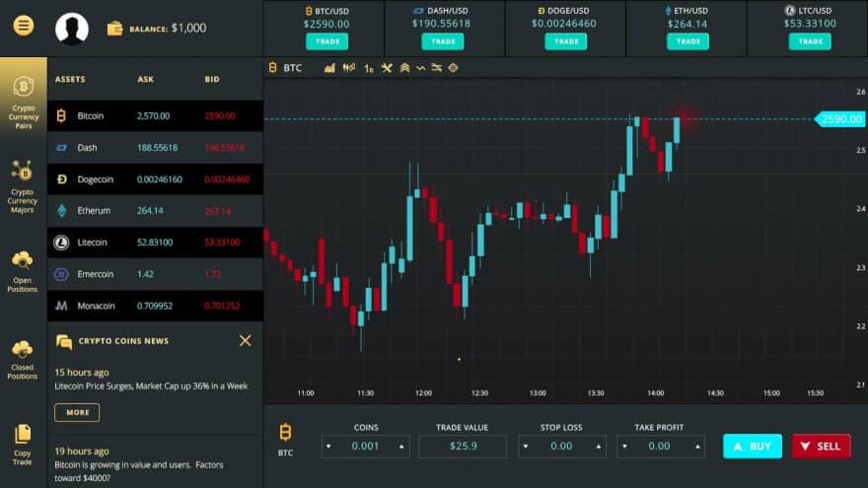
Task: Select the area chart type icon
Action: coord(330,68)
